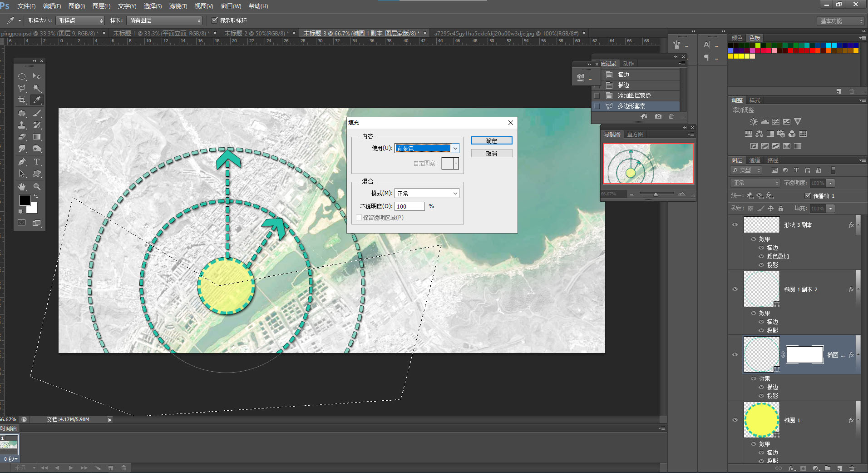Image resolution: width=868 pixels, height=473 pixels.
Task: Click the 取消 button
Action: point(491,154)
